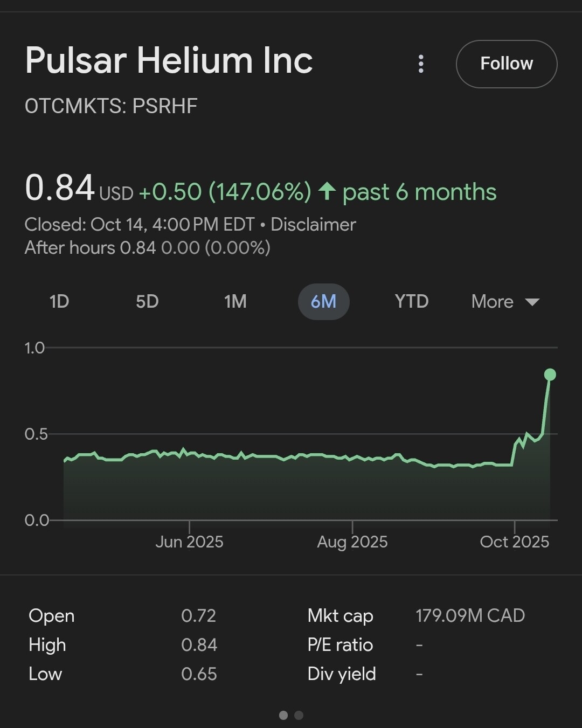Expand the More time ranges dropdown

coord(493,301)
